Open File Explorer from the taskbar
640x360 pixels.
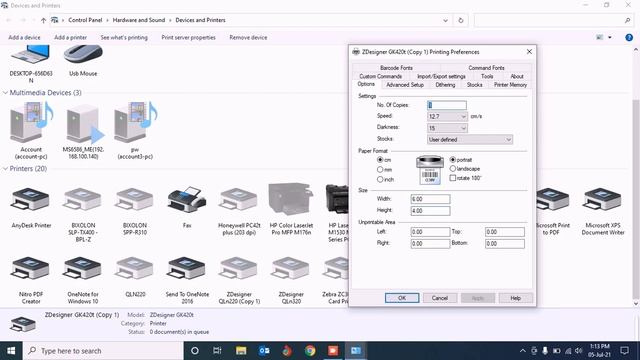(x=241, y=351)
